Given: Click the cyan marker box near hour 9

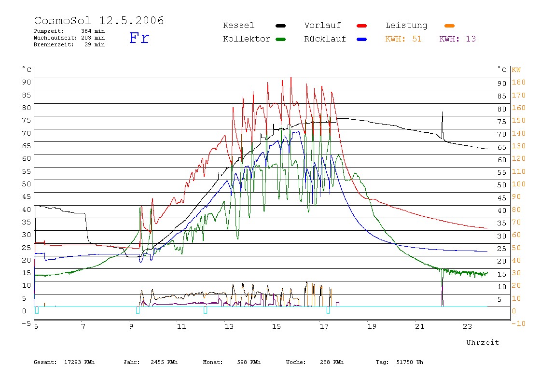Looking at the screenshot, I should 138,310.
